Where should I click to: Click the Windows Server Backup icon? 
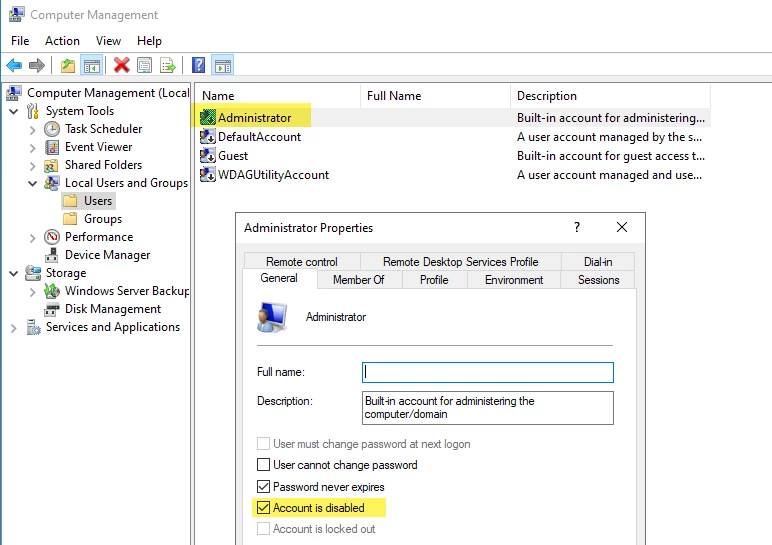coord(52,291)
